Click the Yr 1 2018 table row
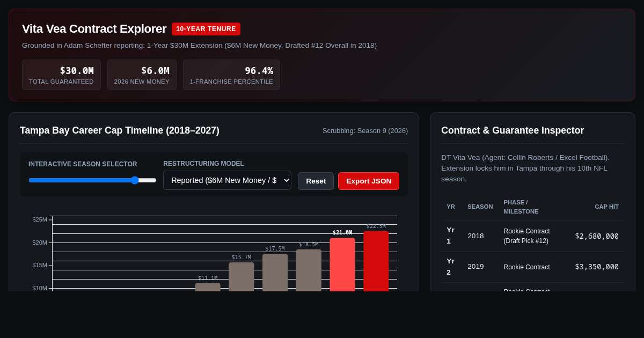 point(532,236)
